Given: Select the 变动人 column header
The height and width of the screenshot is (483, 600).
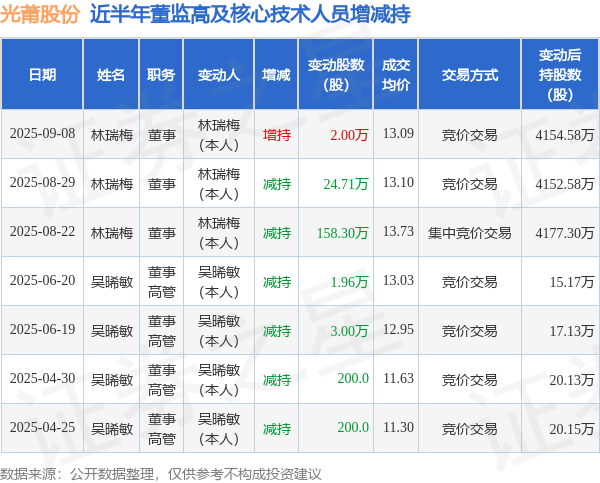Looking at the screenshot, I should [219, 75].
